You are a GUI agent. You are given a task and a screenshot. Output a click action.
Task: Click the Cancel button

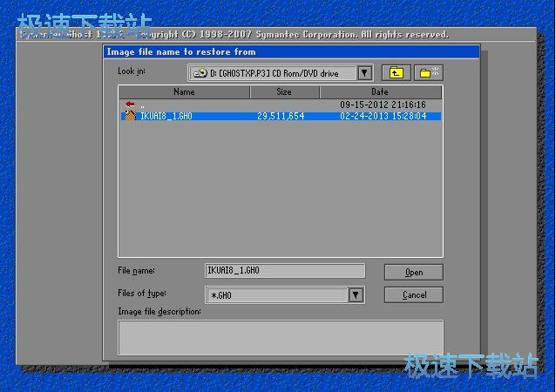click(x=413, y=295)
